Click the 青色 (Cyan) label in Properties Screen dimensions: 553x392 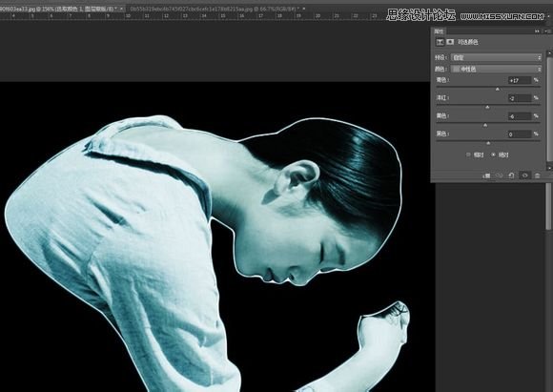click(441, 80)
